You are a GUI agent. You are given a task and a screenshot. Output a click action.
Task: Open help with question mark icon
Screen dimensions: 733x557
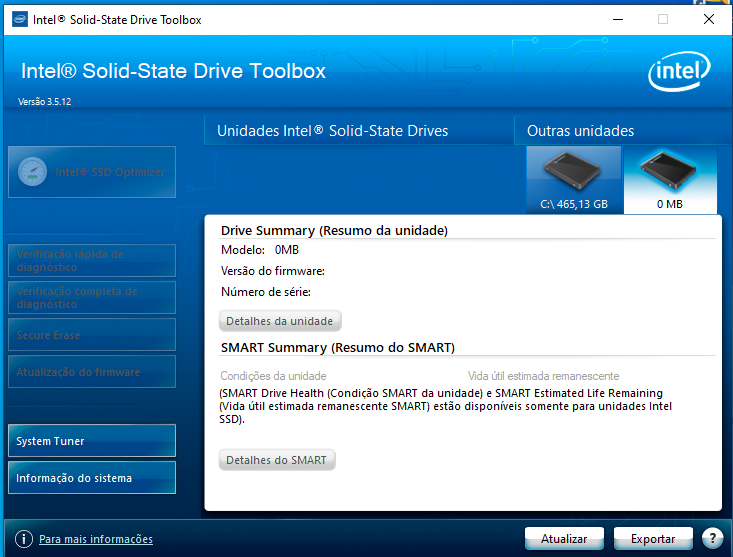713,538
